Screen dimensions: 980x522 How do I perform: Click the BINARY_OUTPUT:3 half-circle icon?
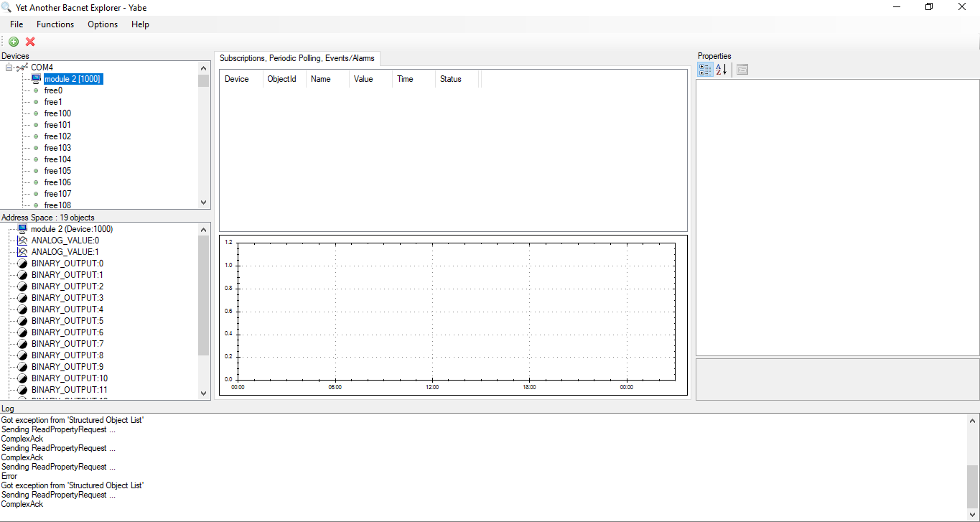(22, 298)
